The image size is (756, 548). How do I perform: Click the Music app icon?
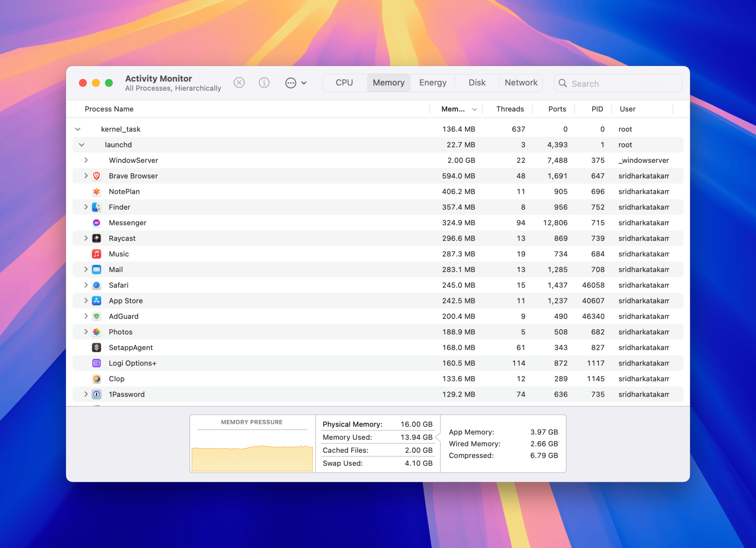click(97, 254)
